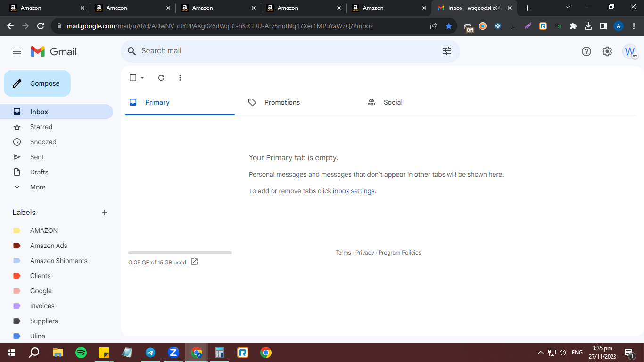Open the Calculator from the taskbar

(220, 353)
